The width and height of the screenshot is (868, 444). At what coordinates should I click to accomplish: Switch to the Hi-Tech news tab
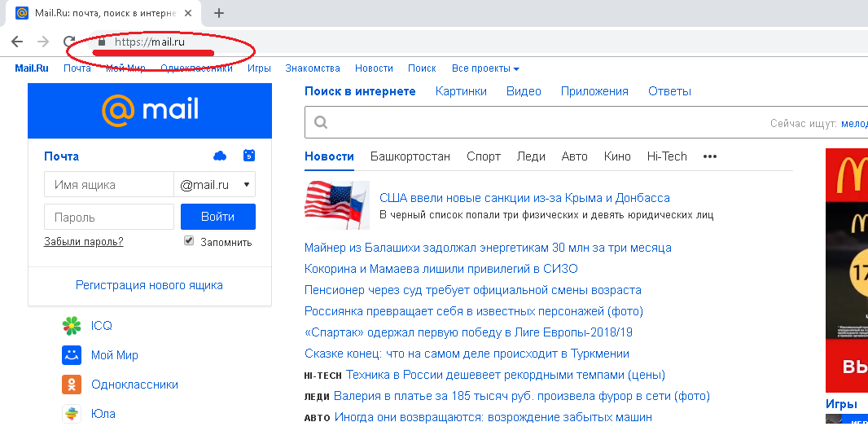[667, 156]
